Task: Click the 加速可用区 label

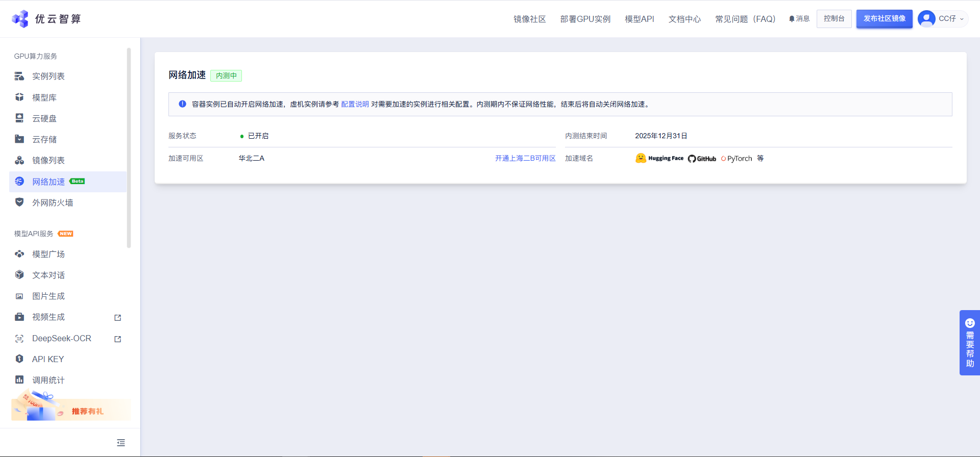Action: pos(186,159)
